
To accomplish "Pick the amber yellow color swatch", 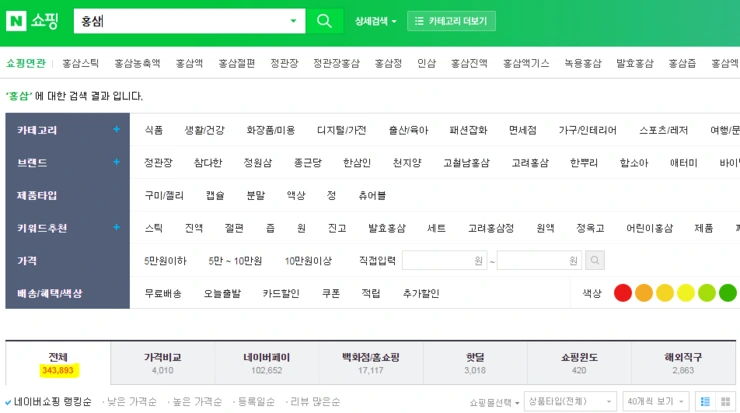I will click(664, 293).
